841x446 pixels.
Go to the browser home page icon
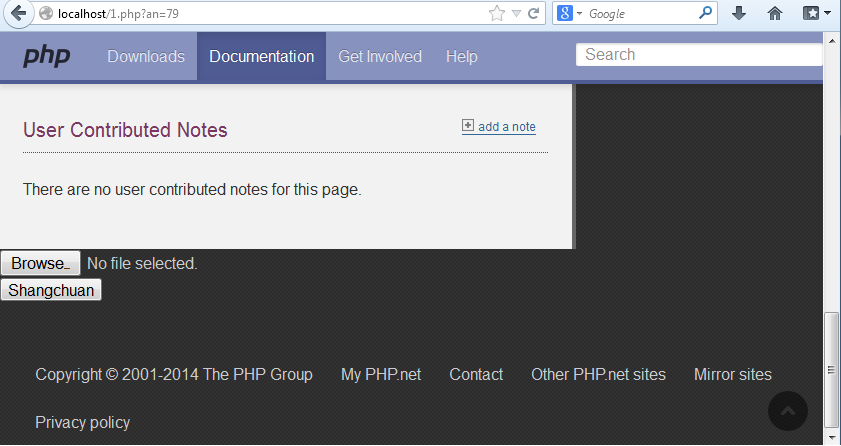coord(774,14)
